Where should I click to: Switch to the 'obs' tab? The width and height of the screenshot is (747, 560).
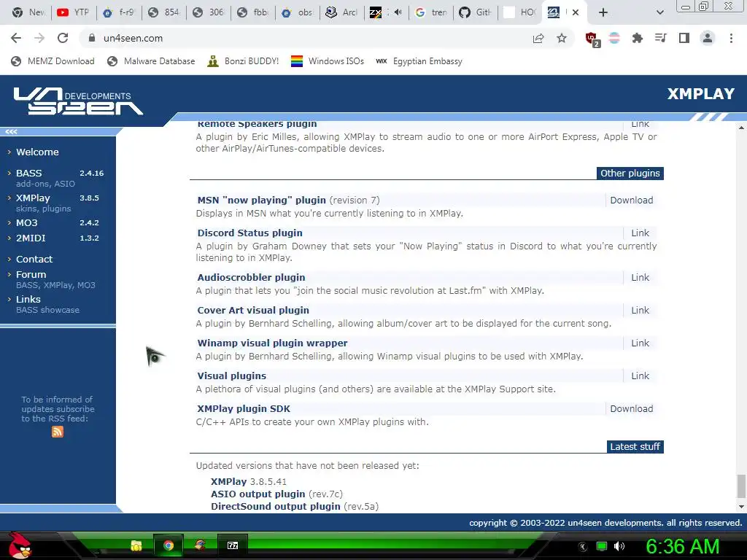(297, 12)
